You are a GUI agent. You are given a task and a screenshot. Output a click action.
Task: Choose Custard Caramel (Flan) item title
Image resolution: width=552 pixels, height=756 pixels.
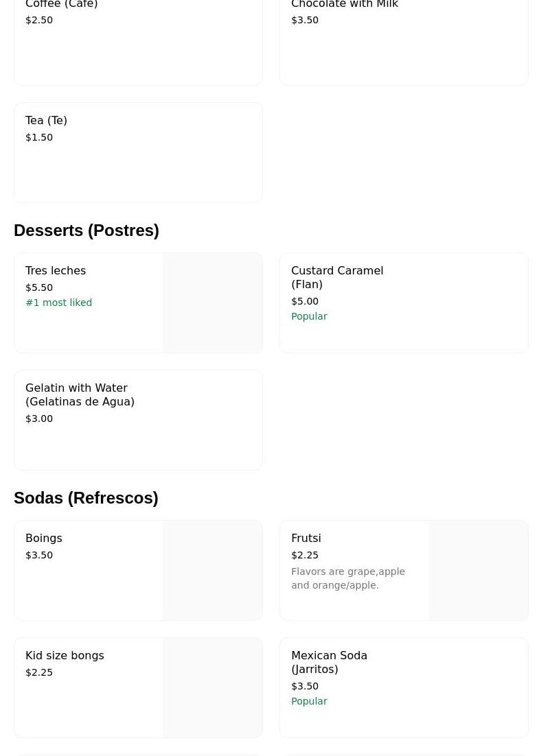point(336,277)
